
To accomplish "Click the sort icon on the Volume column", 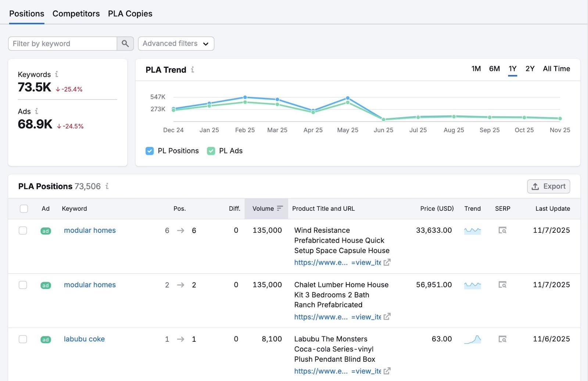I will tap(279, 208).
